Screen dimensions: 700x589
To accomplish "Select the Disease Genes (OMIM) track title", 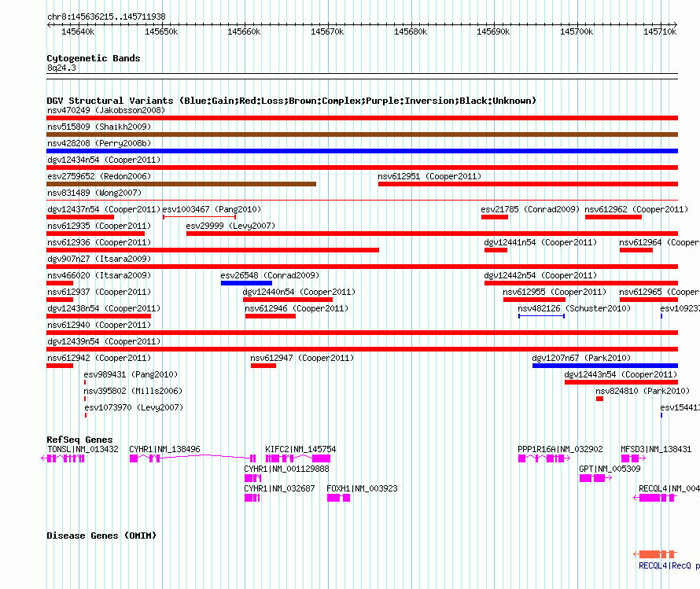I will [101, 536].
